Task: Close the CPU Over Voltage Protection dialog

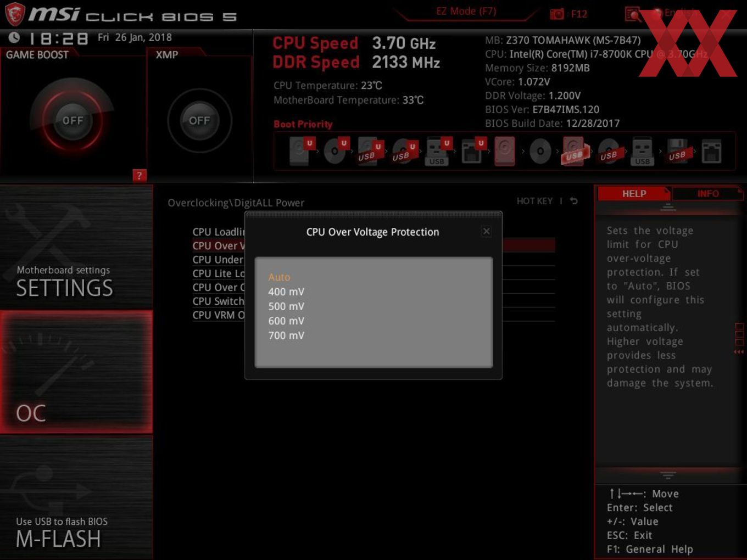Action: 486,232
